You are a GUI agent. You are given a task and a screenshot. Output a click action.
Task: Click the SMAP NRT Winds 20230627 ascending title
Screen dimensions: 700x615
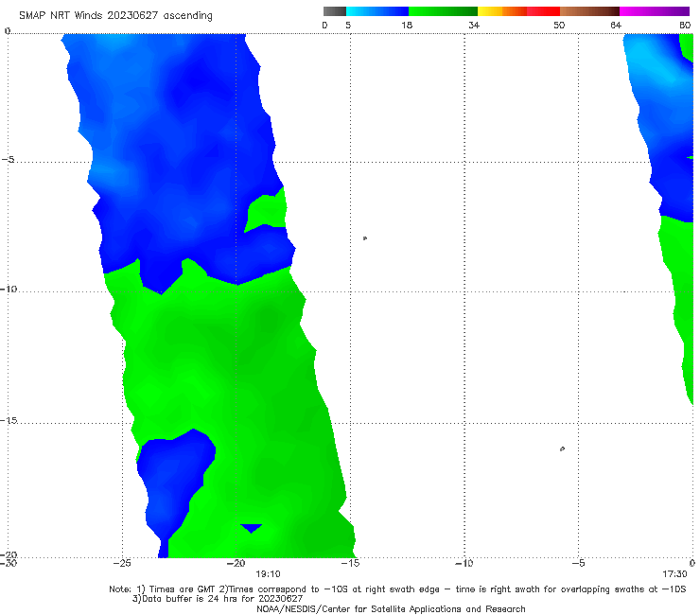115,15
